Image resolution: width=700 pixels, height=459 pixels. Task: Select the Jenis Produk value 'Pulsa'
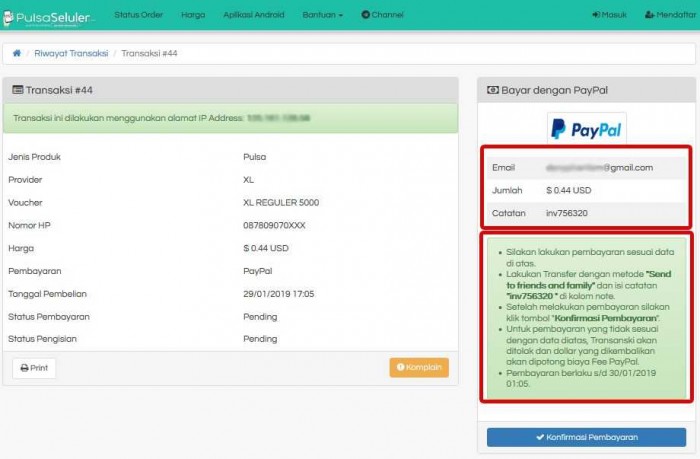coord(254,157)
